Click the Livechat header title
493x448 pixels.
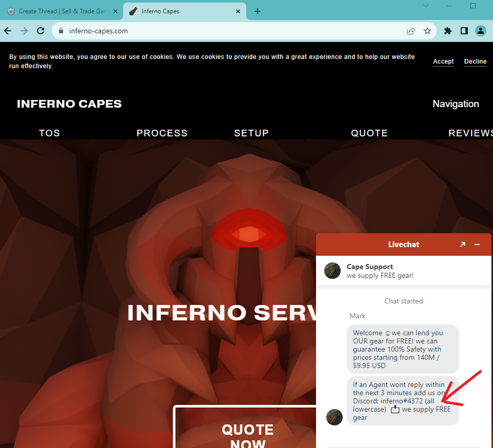(x=403, y=245)
